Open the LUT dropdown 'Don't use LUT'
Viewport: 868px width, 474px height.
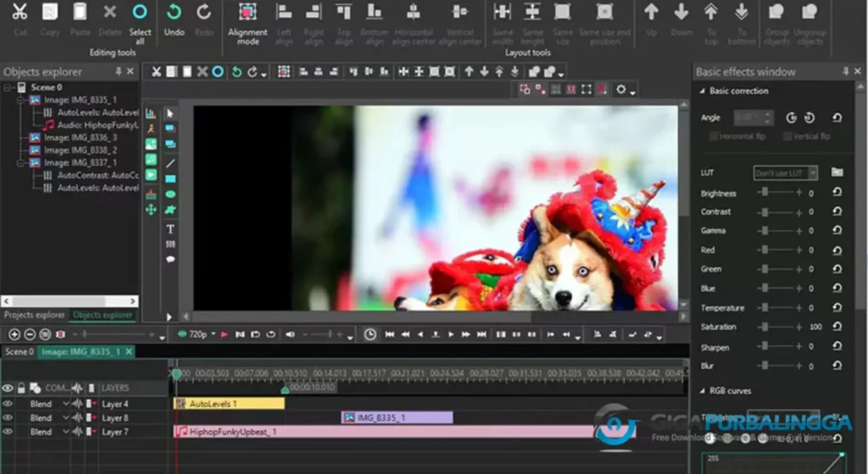[x=785, y=173]
